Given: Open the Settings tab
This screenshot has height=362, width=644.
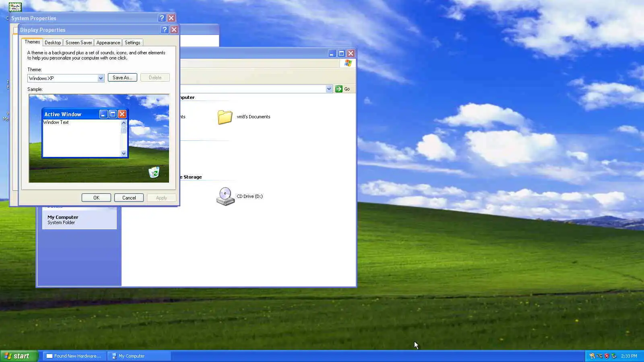Looking at the screenshot, I should tap(132, 43).
